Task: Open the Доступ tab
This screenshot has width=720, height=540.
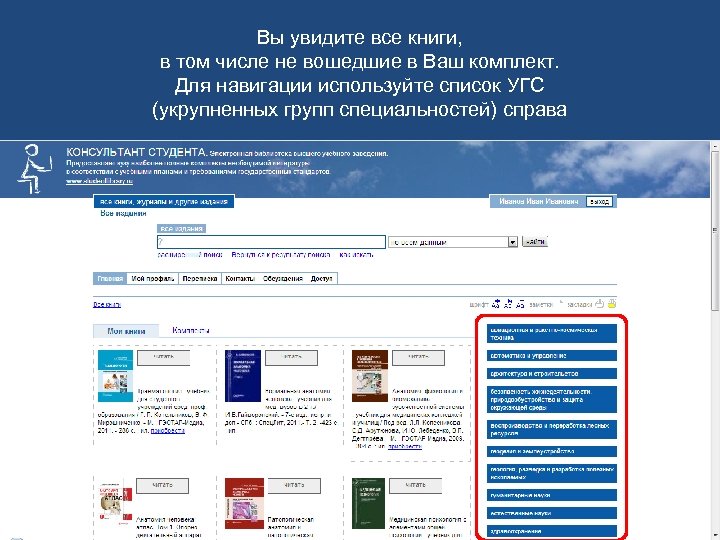Action: [x=321, y=279]
